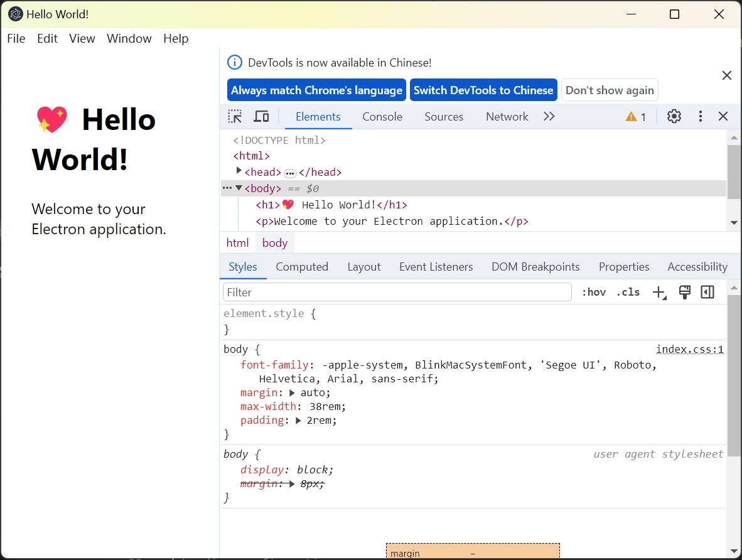Image resolution: width=742 pixels, height=560 pixels.
Task: Click Switch DevTools to Chinese button
Action: [x=483, y=90]
